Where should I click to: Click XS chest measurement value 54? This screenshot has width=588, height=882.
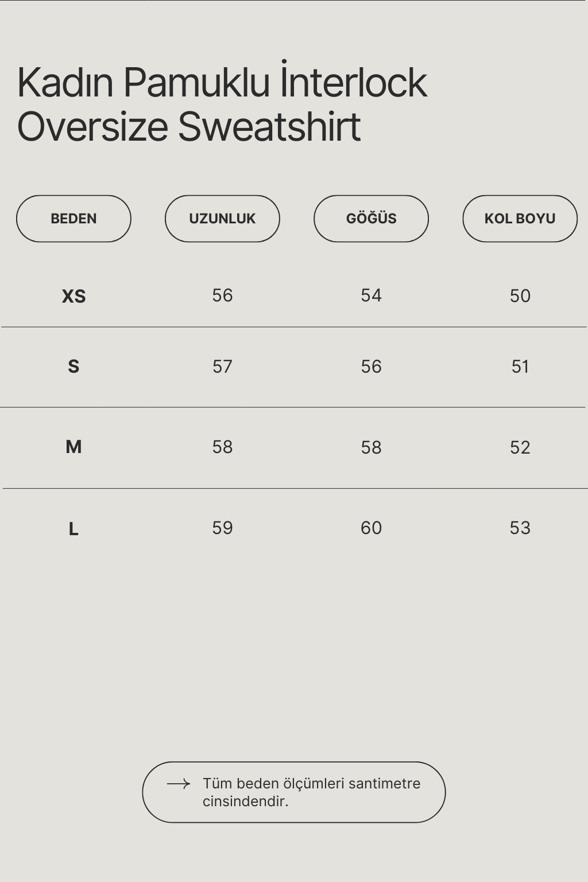371,296
